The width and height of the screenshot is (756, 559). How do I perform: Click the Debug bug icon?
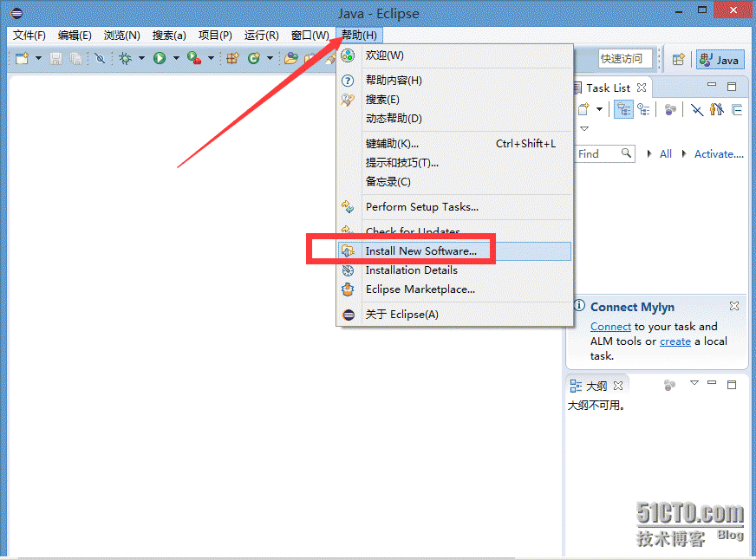pyautogui.click(x=126, y=58)
